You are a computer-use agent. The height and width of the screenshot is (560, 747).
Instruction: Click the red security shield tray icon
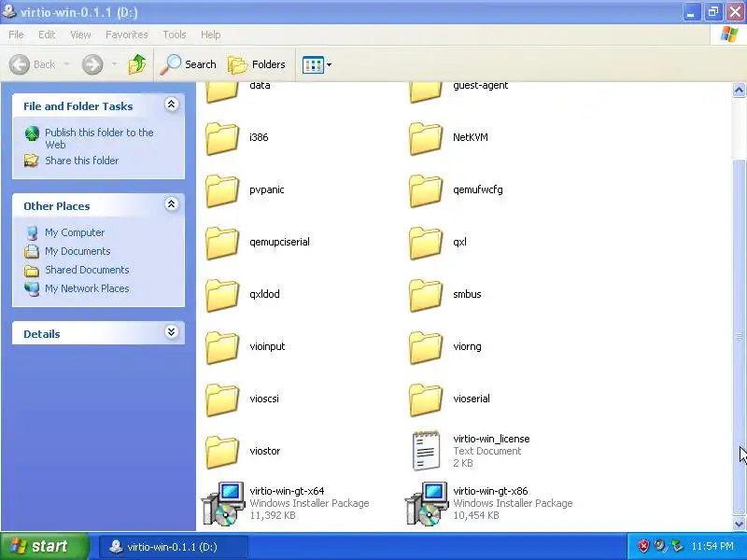643,546
